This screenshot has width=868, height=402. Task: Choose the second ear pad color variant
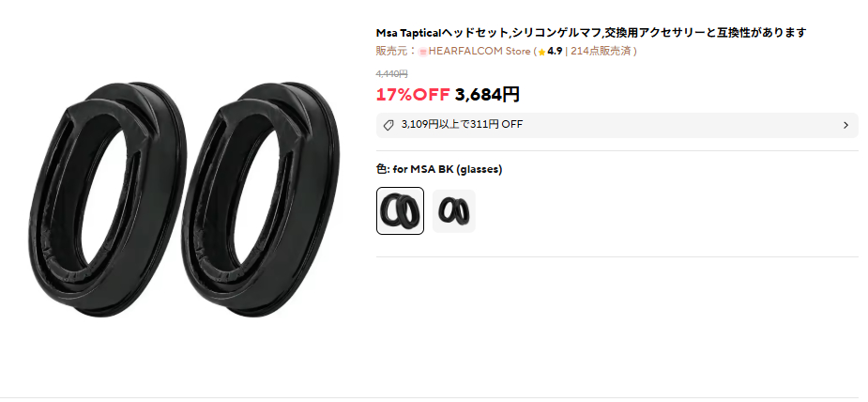454,211
